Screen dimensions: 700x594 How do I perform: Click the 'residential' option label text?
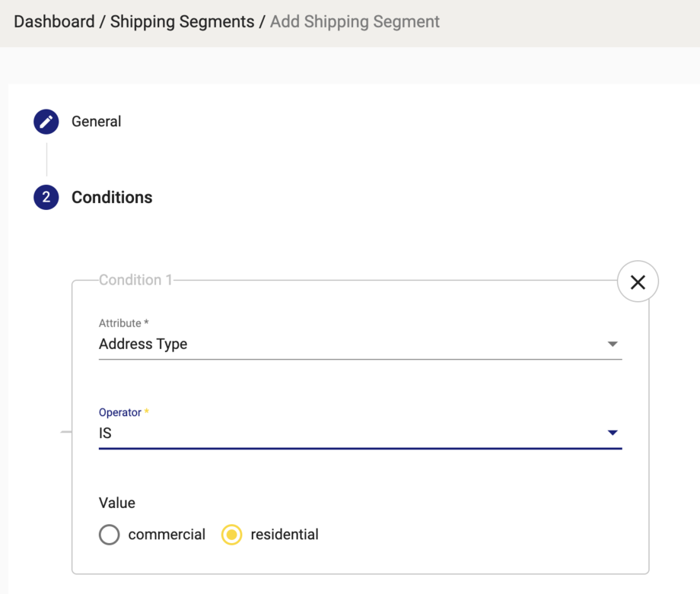pos(285,535)
